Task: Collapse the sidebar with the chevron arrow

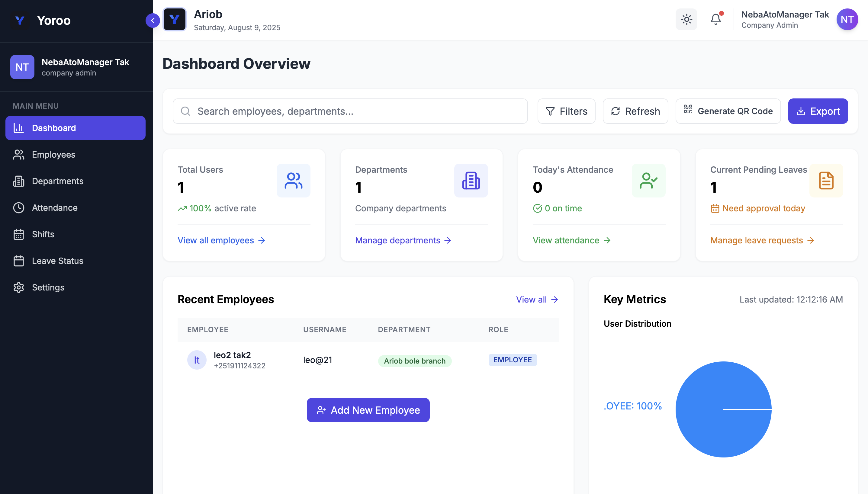Action: click(153, 20)
